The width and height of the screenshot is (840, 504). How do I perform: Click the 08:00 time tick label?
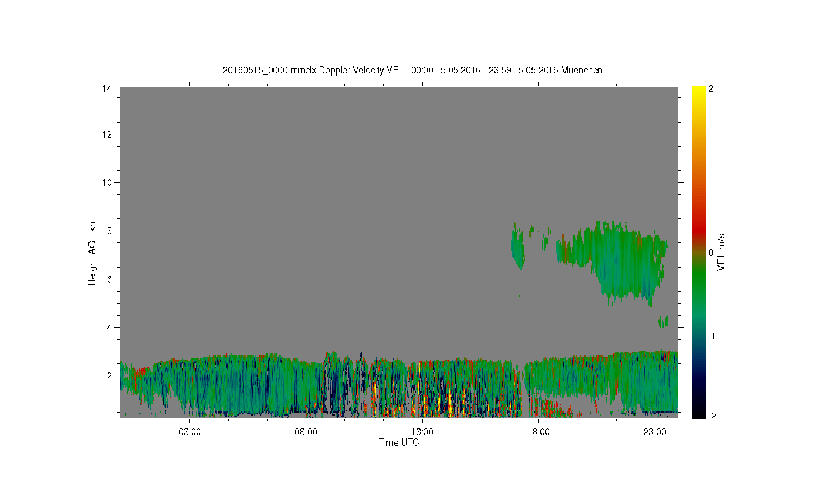click(x=306, y=432)
